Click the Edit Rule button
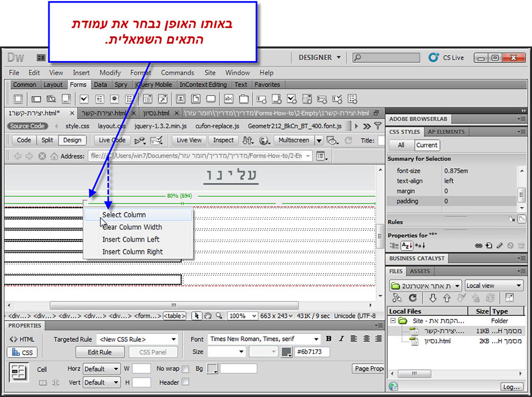Image resolution: width=532 pixels, height=397 pixels. point(99,352)
